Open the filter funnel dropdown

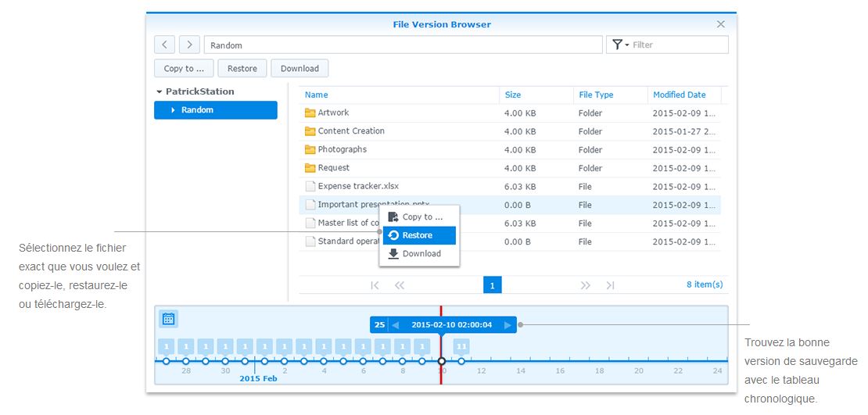click(x=621, y=45)
